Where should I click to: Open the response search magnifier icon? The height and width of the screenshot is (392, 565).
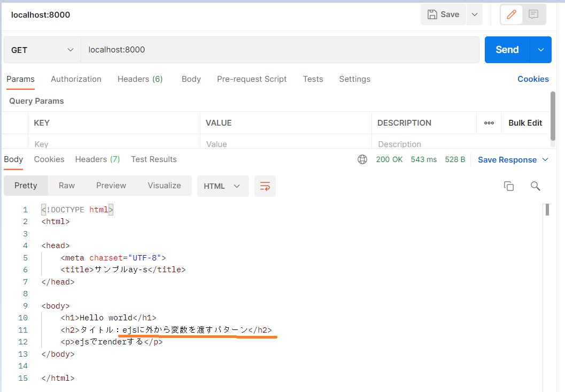point(535,186)
